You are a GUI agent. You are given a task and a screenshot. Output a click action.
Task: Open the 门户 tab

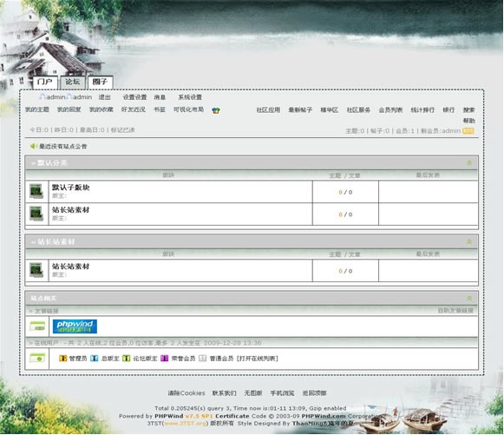point(45,82)
